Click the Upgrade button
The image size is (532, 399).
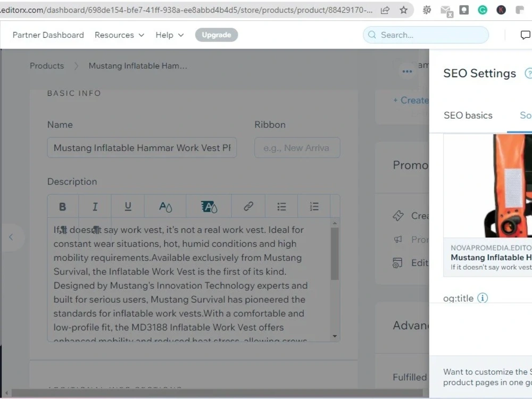tap(217, 35)
